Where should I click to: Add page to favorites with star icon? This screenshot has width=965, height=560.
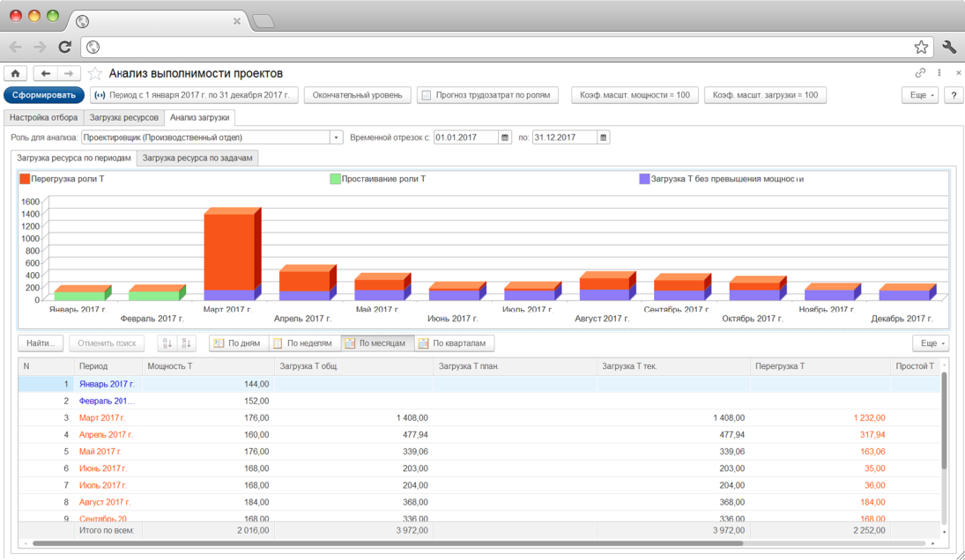pos(95,74)
